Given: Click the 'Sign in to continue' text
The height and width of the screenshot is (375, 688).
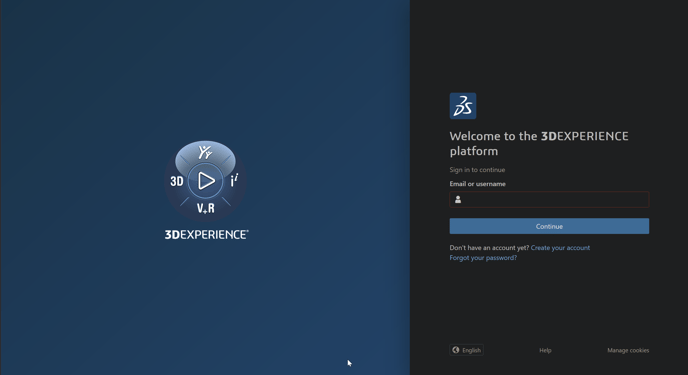Looking at the screenshot, I should coord(477,170).
